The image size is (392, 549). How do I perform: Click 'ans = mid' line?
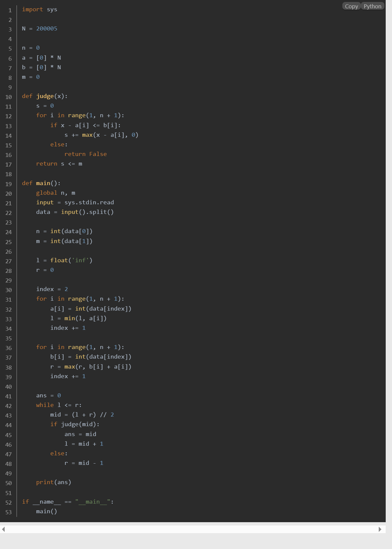coord(80,434)
